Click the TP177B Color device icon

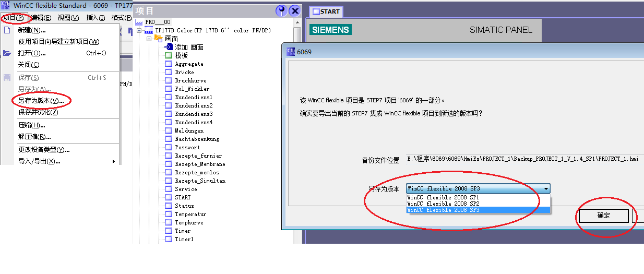click(x=149, y=31)
